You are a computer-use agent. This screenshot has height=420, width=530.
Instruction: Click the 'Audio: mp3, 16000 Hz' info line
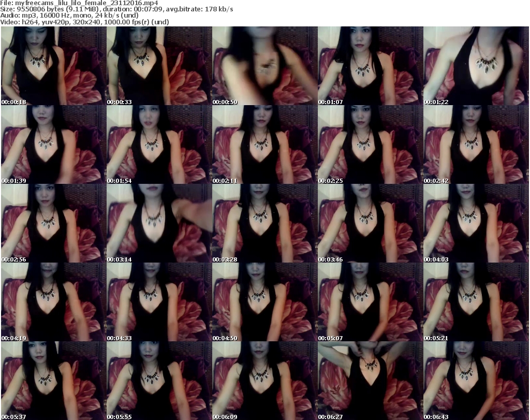tap(69, 16)
